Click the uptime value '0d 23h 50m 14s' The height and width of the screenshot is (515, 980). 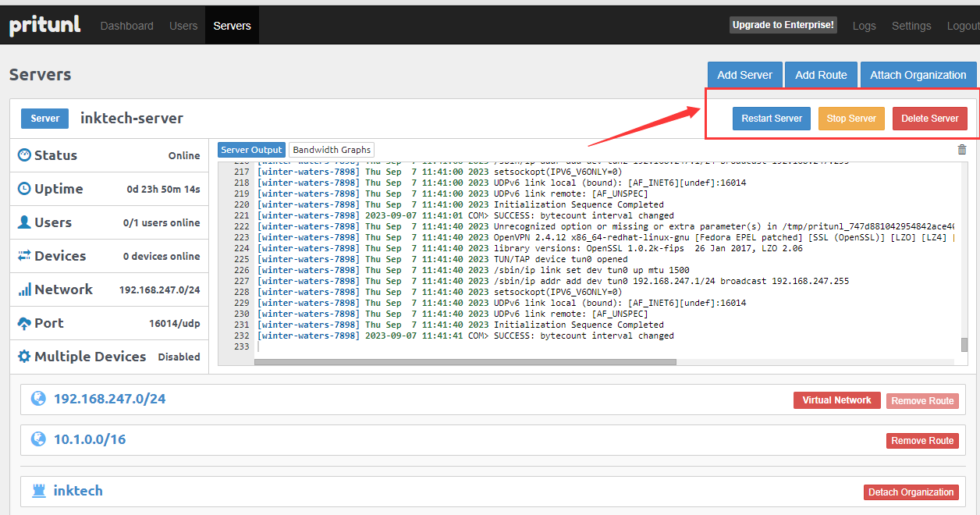(164, 189)
